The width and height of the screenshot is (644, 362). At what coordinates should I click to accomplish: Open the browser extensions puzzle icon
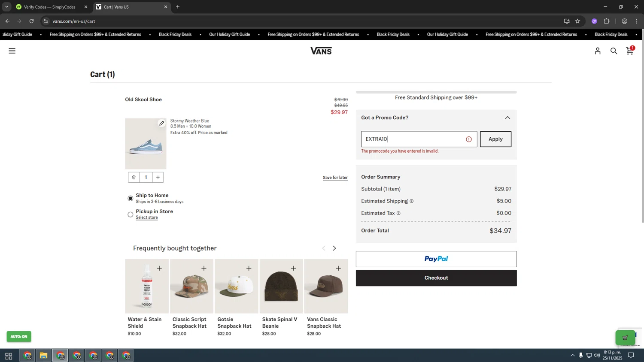pyautogui.click(x=607, y=21)
